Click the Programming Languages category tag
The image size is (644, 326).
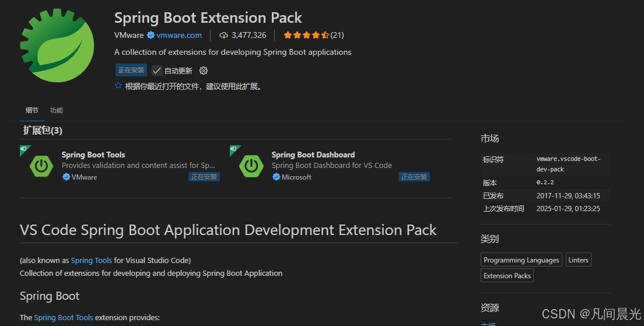[521, 260]
